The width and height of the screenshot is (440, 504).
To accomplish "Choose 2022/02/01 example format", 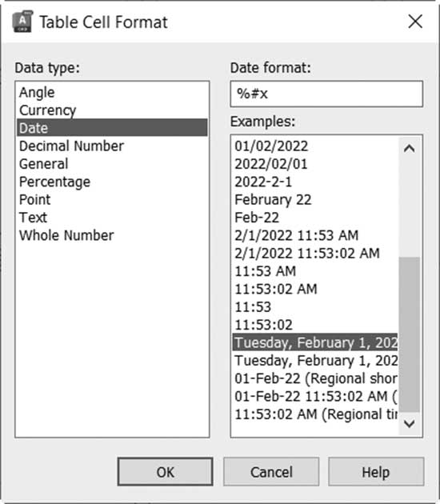I will [315, 164].
